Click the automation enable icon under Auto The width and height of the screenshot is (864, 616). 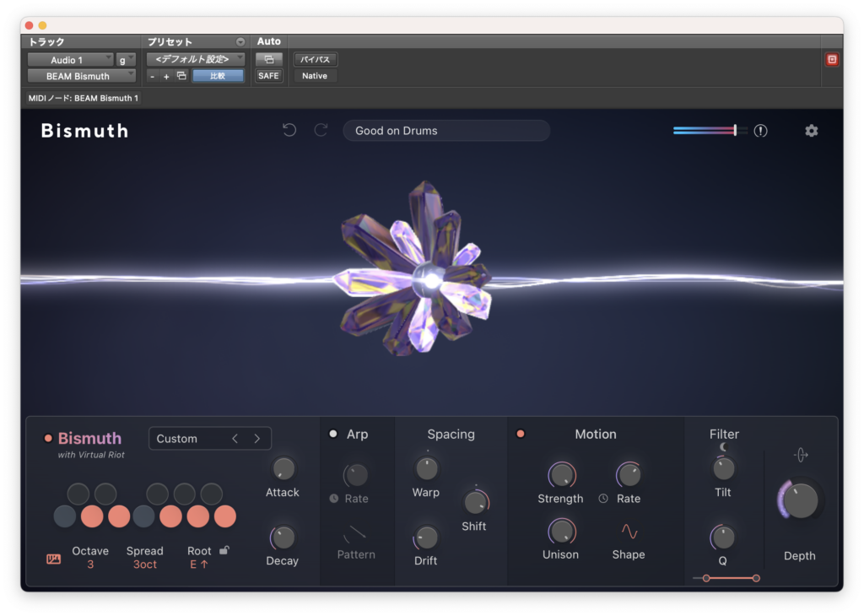tap(269, 59)
